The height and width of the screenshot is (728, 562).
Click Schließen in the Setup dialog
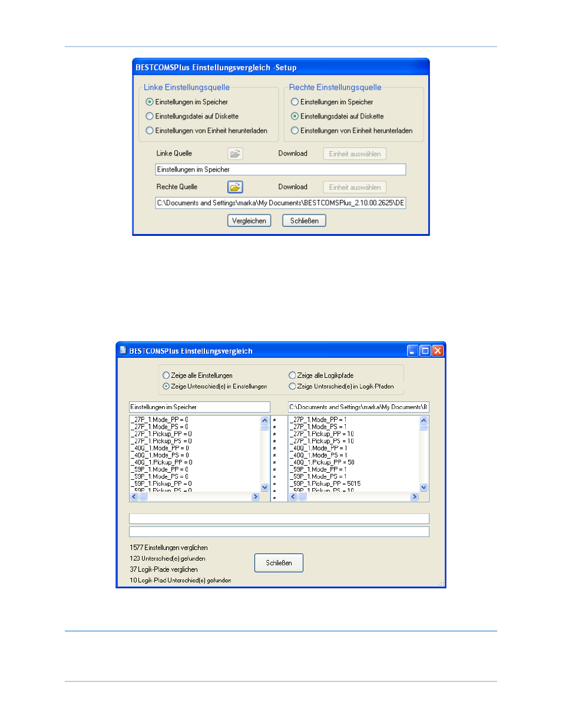pyautogui.click(x=304, y=220)
